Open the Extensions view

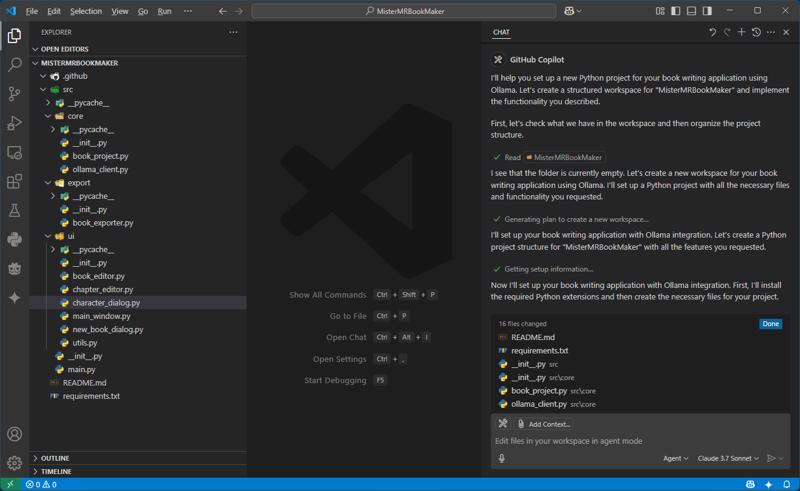(14, 181)
